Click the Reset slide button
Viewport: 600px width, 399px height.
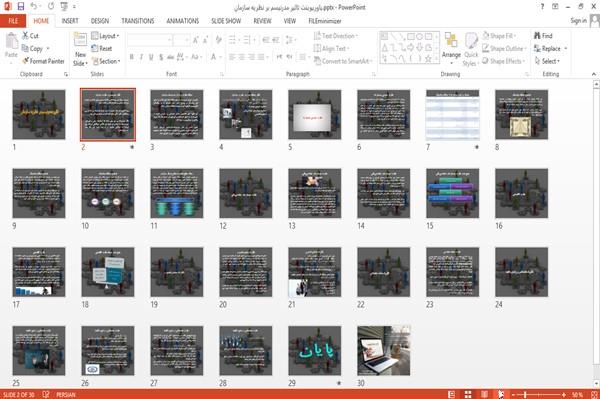pos(102,49)
